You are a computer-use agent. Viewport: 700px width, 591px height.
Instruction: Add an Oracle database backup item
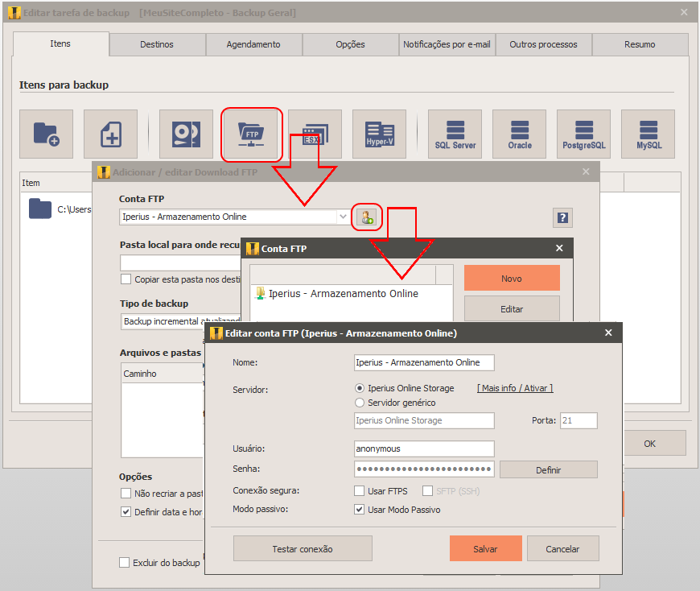[x=519, y=134]
